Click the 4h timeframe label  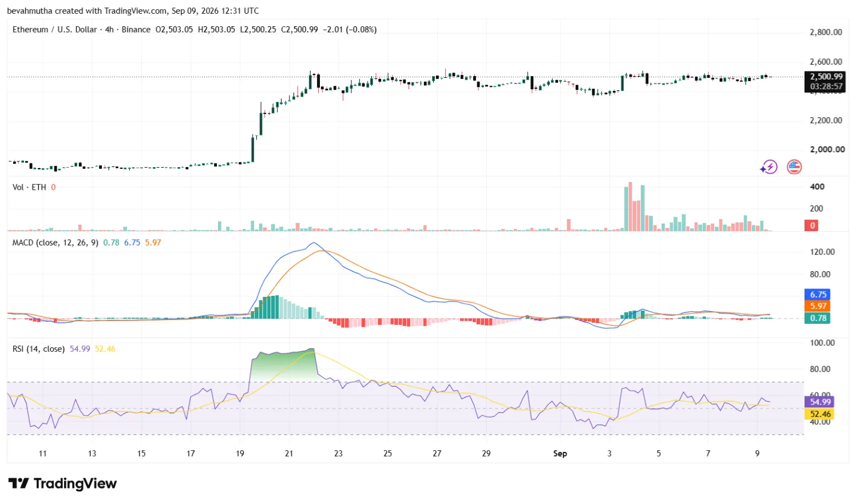[109, 29]
